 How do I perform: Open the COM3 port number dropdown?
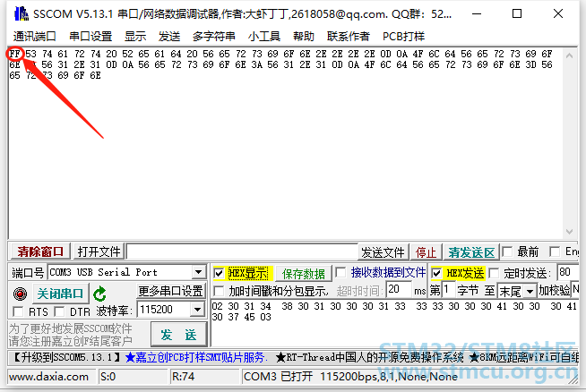tap(199, 272)
